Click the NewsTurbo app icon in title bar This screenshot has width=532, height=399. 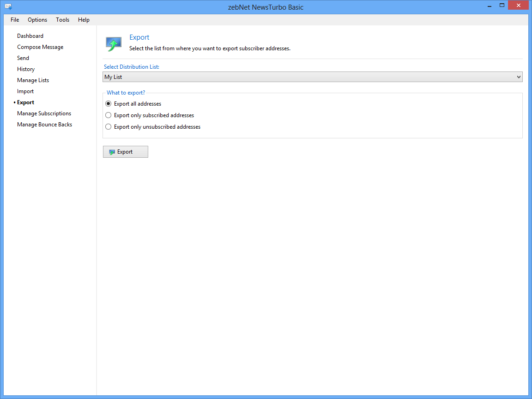[8, 7]
